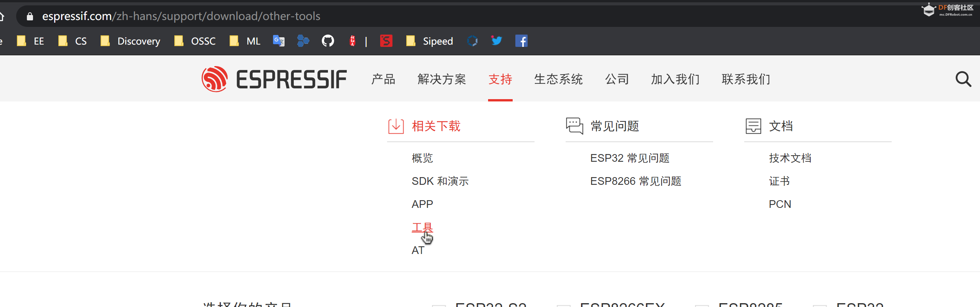Open the GitHub bookmark icon
Image resolution: width=980 pixels, height=307 pixels.
click(x=328, y=41)
